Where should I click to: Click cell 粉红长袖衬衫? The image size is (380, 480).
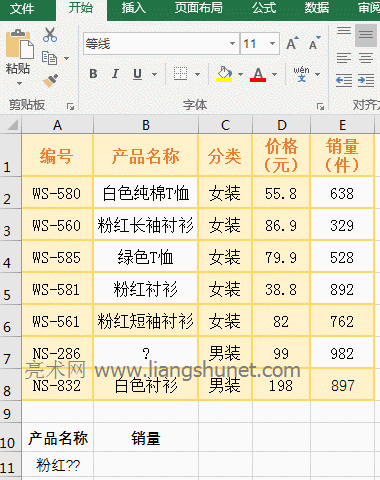146,225
